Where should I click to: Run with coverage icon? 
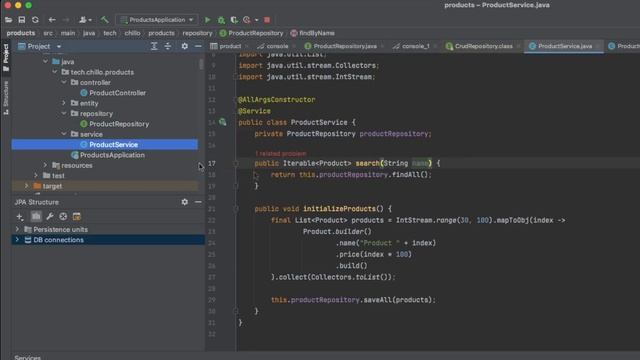coord(234,20)
